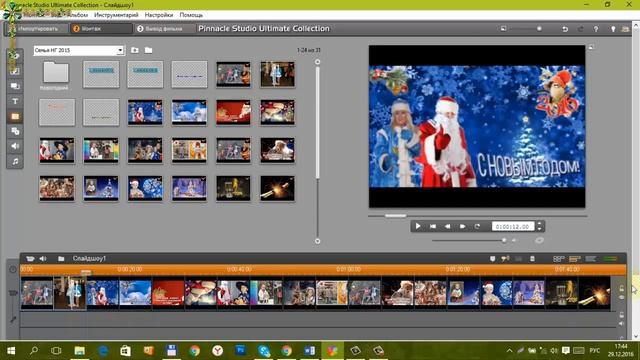Switch to Timeline view icon
The width and height of the screenshot is (640, 360).
pyautogui.click(x=575, y=259)
